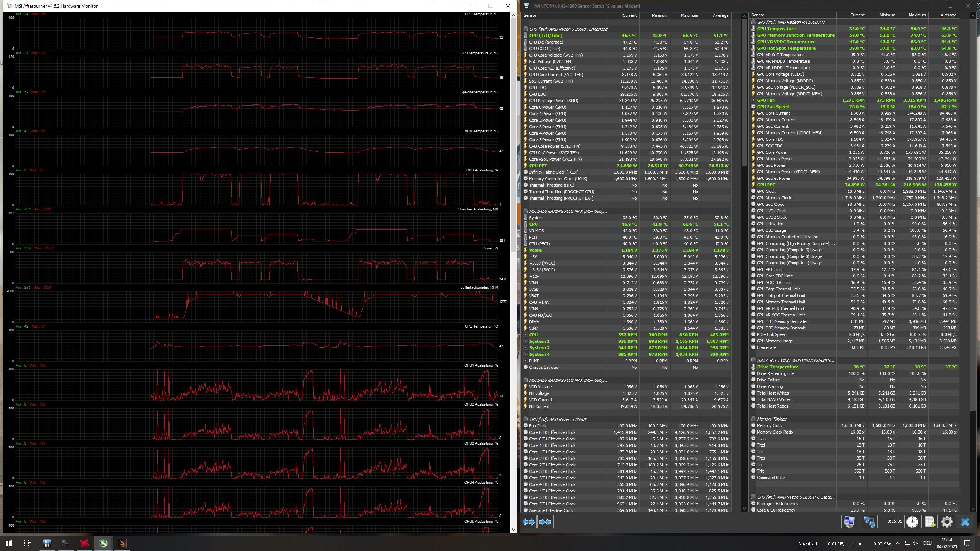980x551 pixels.
Task: Collapse the Memory Timings group
Action: click(753, 419)
